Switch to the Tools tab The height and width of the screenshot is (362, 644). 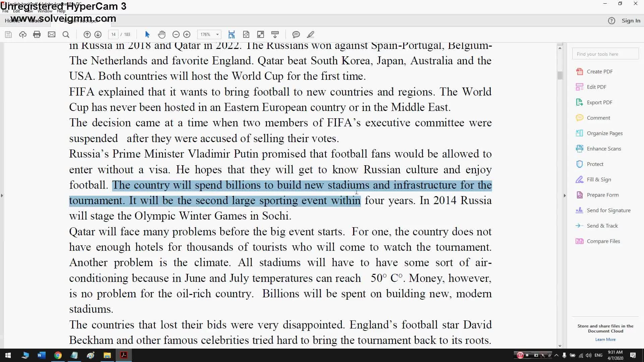pos(36,20)
